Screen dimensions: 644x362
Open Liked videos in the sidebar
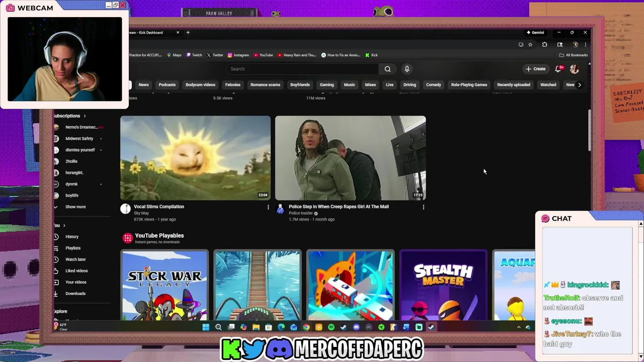76,271
